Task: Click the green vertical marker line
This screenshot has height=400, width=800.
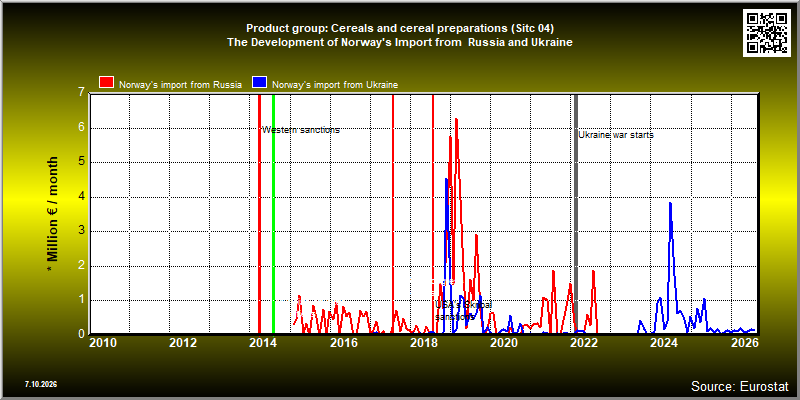Action: pos(273,214)
